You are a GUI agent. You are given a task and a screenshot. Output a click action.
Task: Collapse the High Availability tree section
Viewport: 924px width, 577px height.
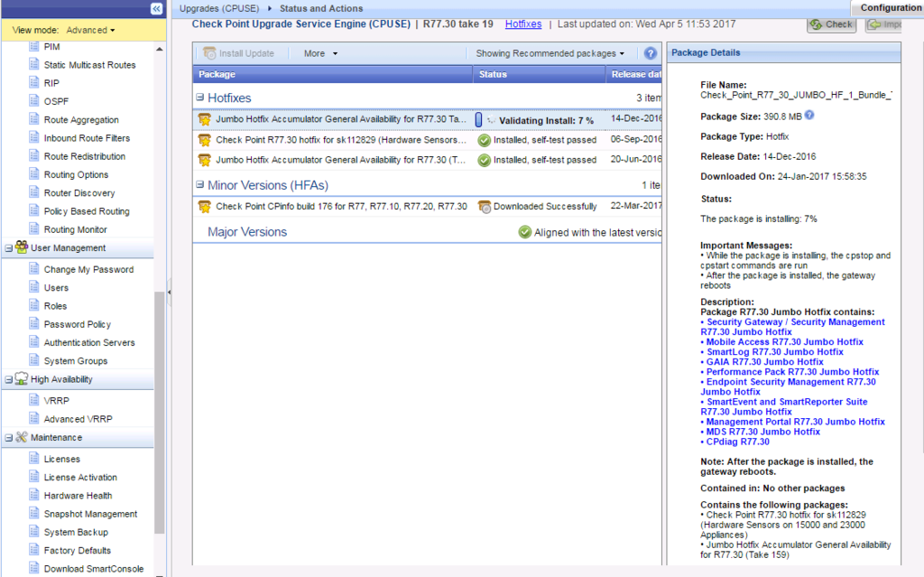[x=9, y=380]
